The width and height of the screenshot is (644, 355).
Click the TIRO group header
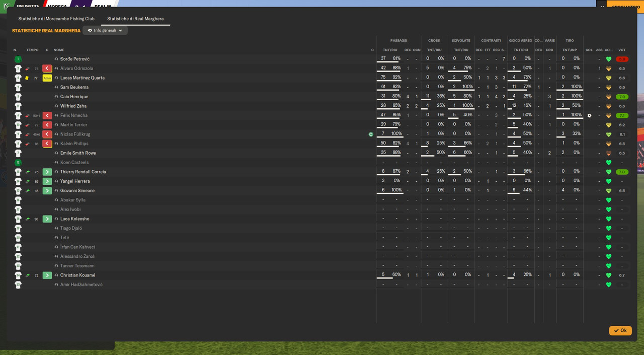point(570,40)
